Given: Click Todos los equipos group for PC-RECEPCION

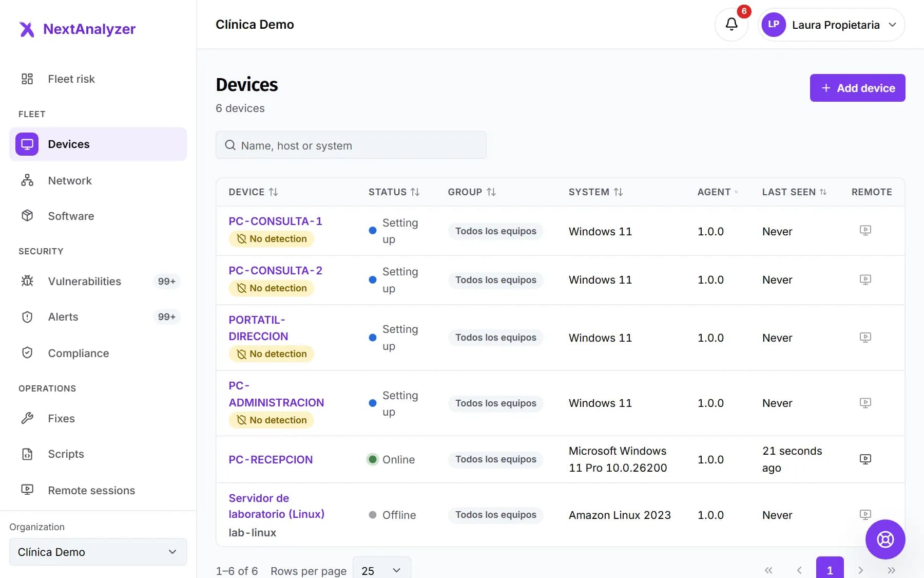Looking at the screenshot, I should coord(495,459).
